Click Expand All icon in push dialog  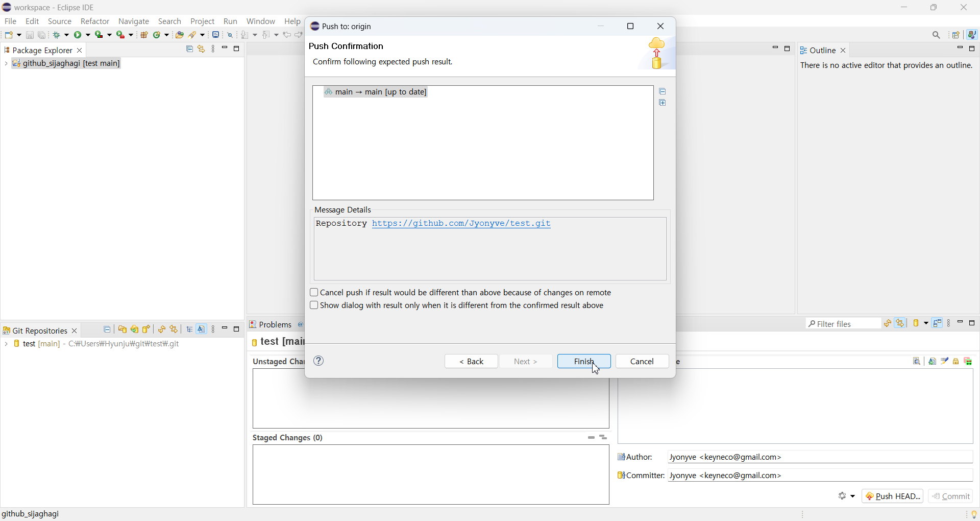663,103
